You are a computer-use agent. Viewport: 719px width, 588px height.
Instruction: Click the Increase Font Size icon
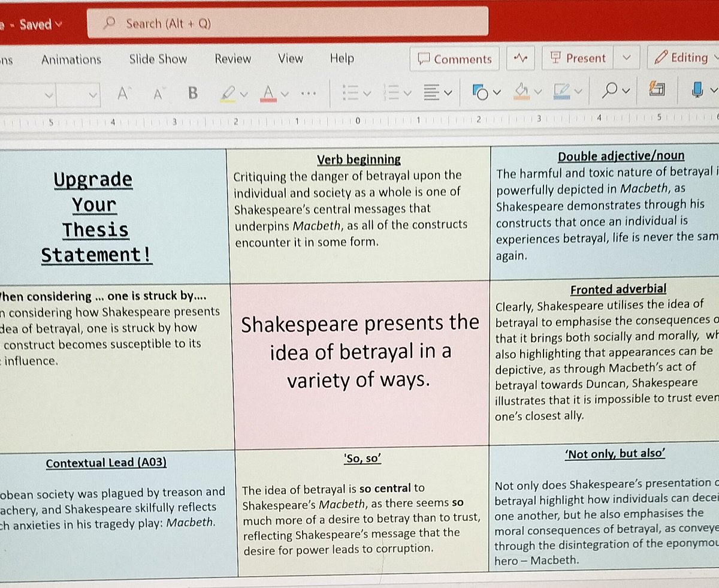tap(124, 93)
